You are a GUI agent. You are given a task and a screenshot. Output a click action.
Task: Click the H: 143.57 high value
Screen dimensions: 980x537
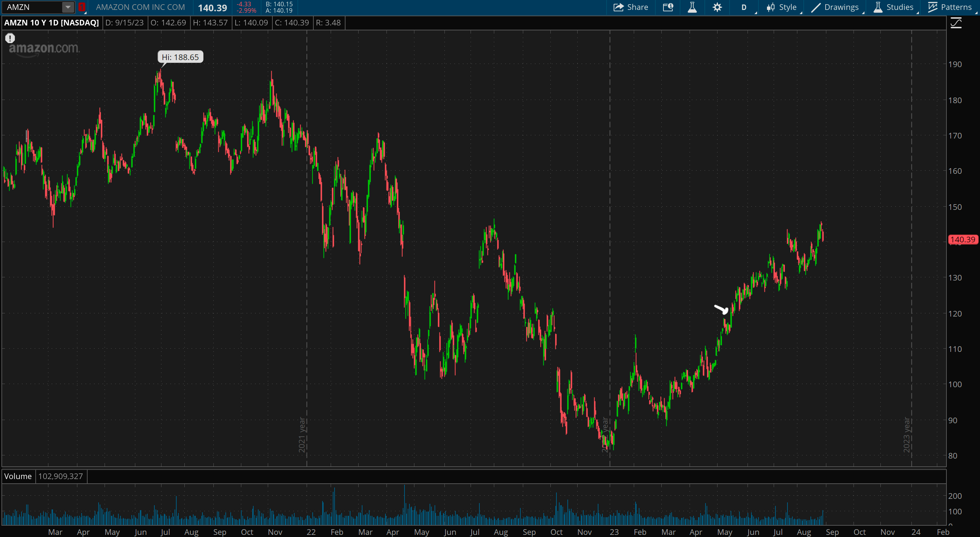[x=210, y=23]
